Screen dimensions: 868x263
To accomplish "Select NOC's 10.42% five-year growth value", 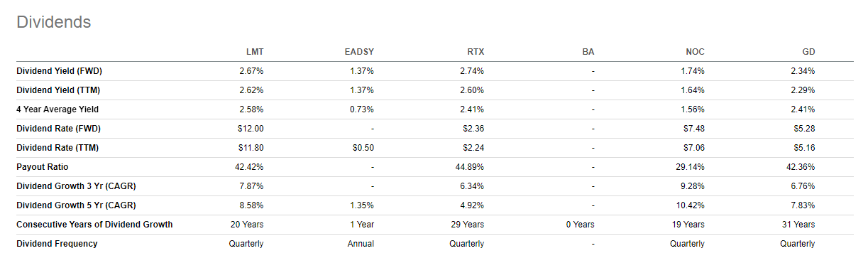I will [691, 205].
